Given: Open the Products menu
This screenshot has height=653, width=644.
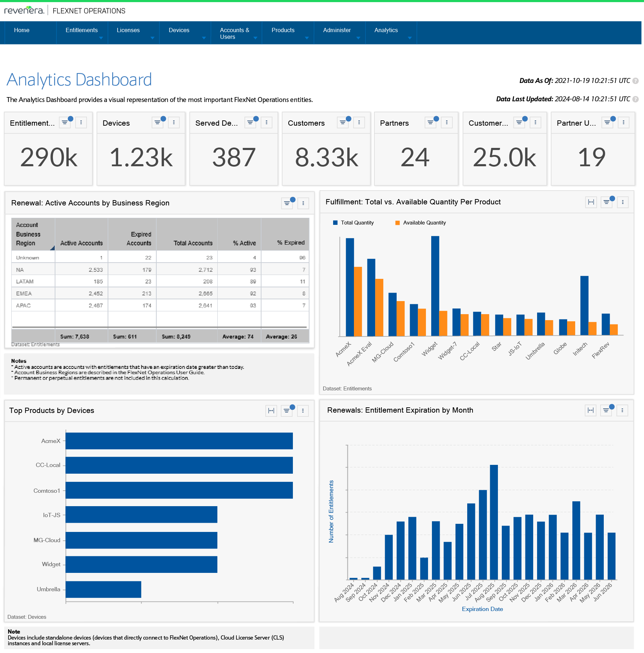Looking at the screenshot, I should tap(283, 30).
